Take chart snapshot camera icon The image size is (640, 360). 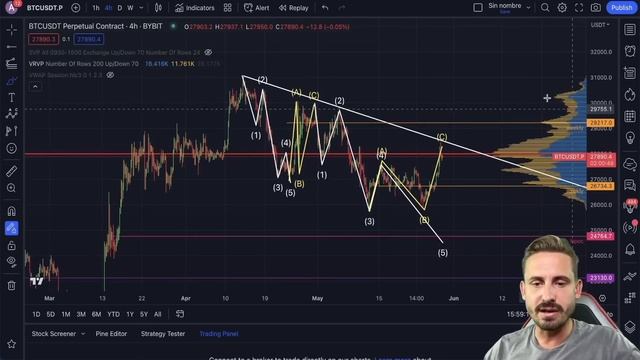tap(596, 8)
